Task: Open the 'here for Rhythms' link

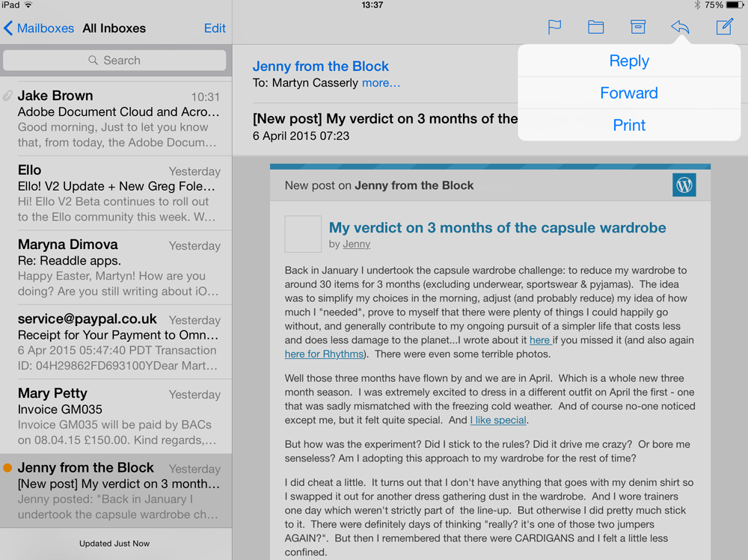Action: coord(324,354)
